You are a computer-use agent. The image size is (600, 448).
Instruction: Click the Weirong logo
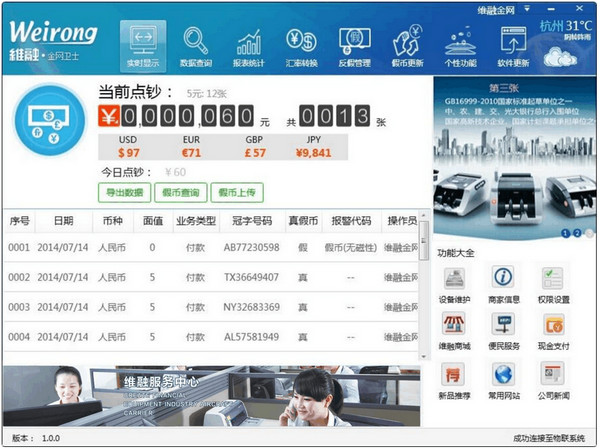53,41
